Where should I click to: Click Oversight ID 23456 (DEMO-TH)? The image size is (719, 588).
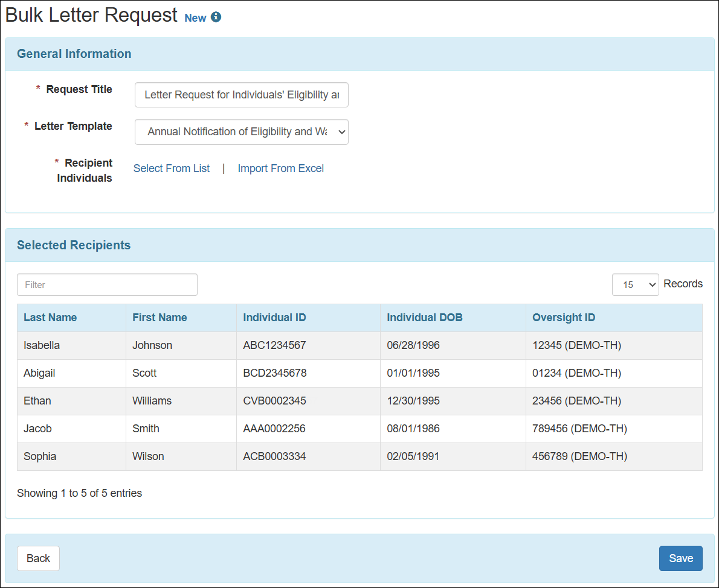[x=614, y=401]
